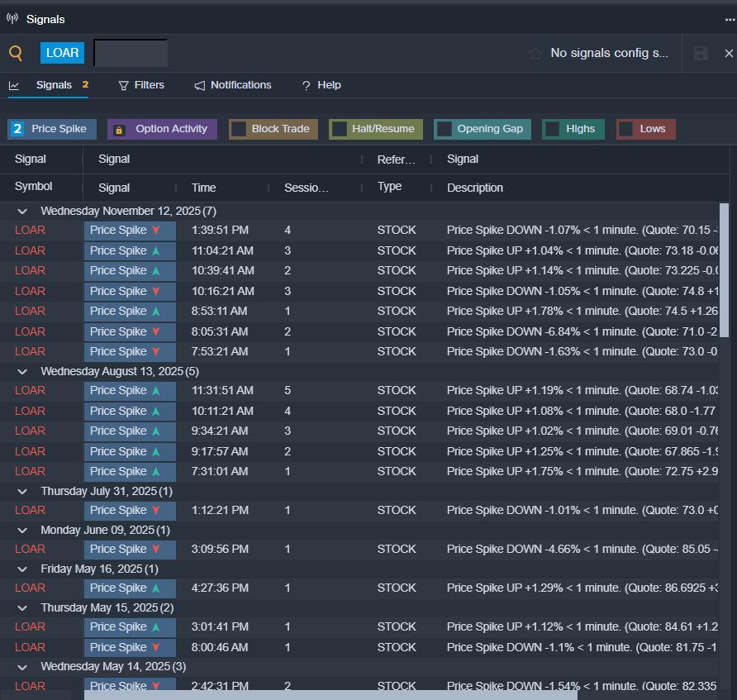Click the lock icon on Option Activity
Screen dimensions: 737x700
119,130
